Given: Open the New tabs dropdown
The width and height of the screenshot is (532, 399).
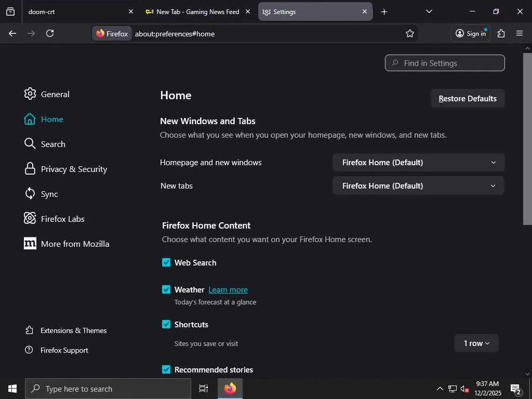Looking at the screenshot, I should pyautogui.click(x=418, y=185).
